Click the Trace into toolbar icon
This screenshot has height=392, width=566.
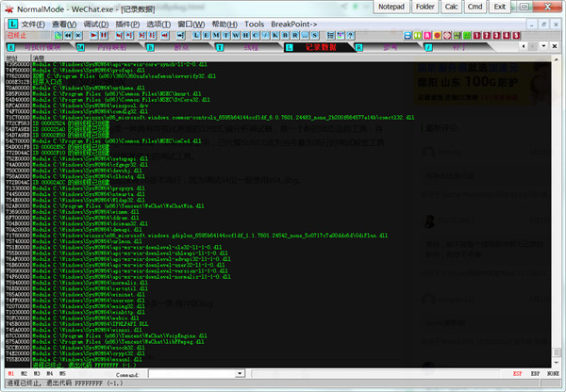point(142,36)
